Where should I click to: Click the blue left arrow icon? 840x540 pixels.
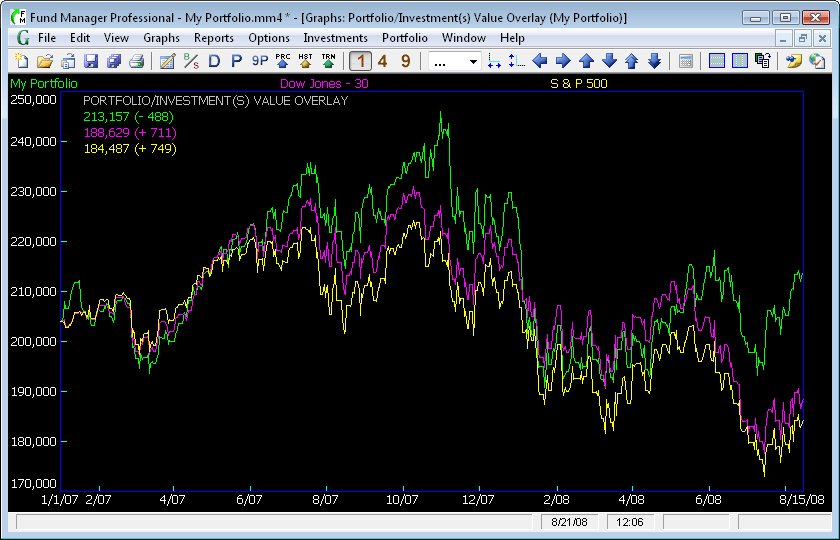(540, 61)
